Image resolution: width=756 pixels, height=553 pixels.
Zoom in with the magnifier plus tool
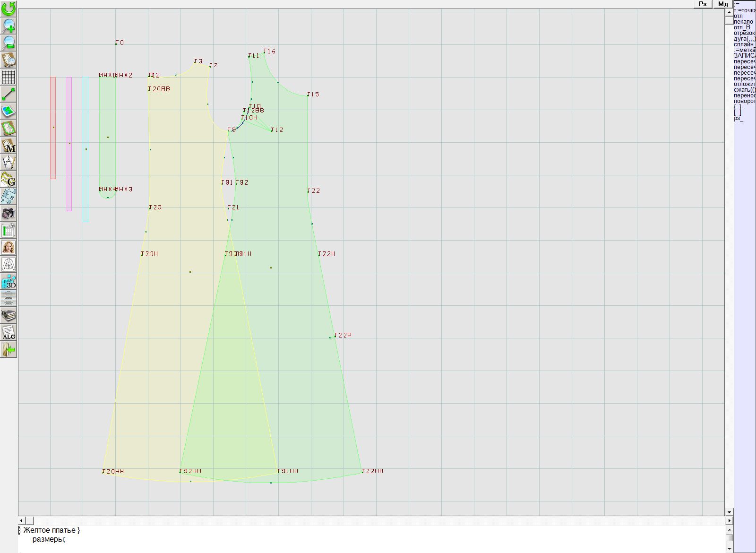pyautogui.click(x=9, y=26)
